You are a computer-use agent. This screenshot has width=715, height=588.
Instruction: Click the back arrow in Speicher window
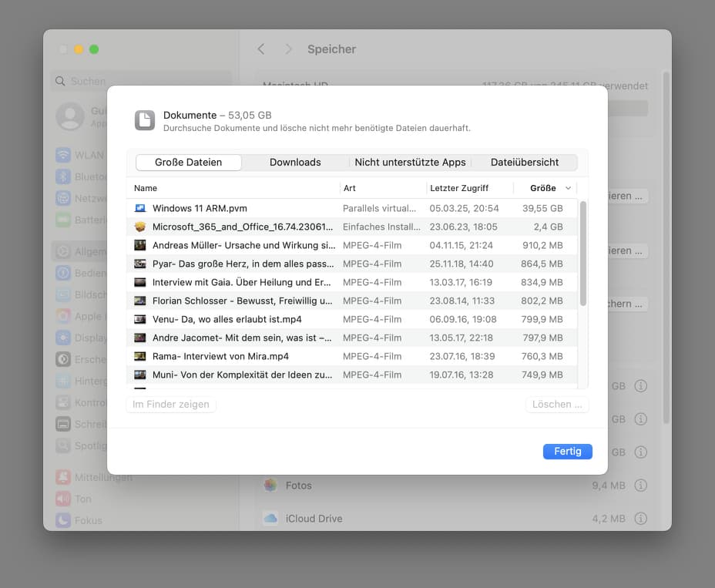point(261,49)
